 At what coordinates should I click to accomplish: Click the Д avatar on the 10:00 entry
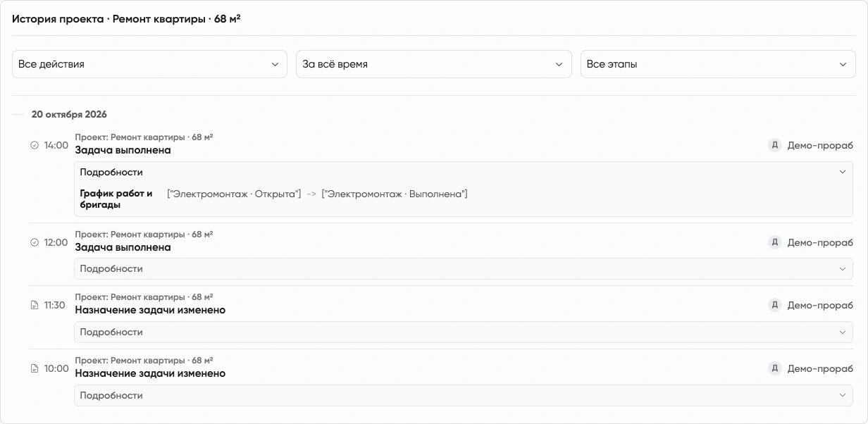775,368
